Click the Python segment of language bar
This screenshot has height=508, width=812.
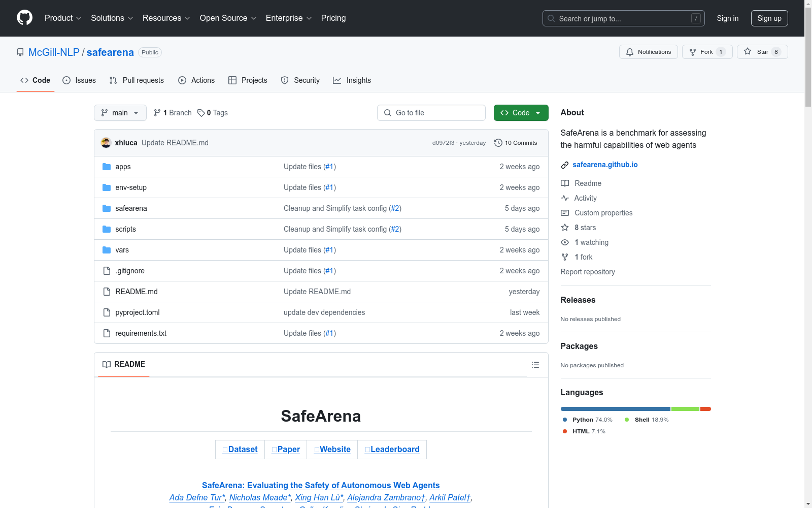616,409
